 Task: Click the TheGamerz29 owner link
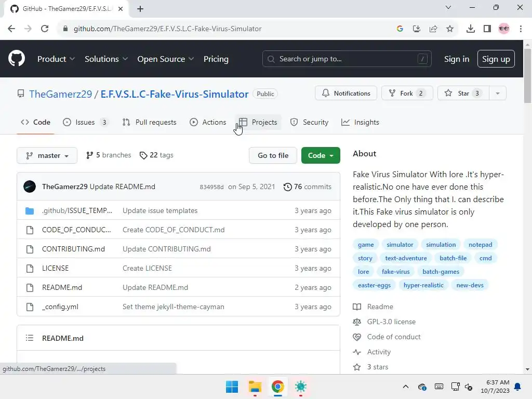pos(60,94)
